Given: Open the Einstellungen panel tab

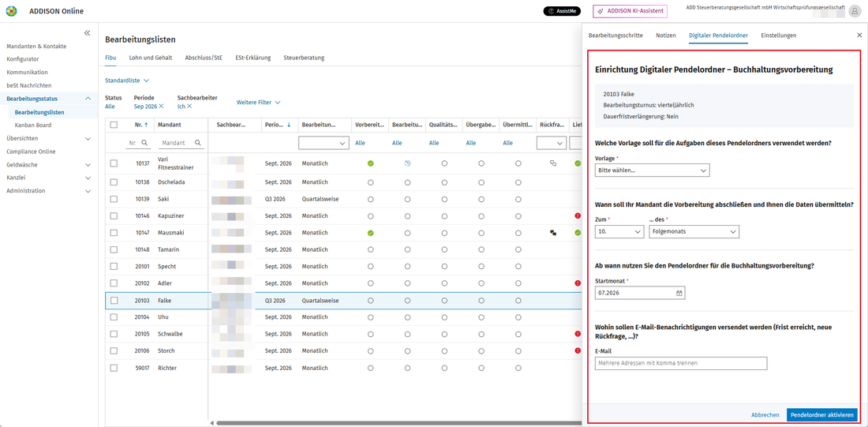Looking at the screenshot, I should 779,36.
